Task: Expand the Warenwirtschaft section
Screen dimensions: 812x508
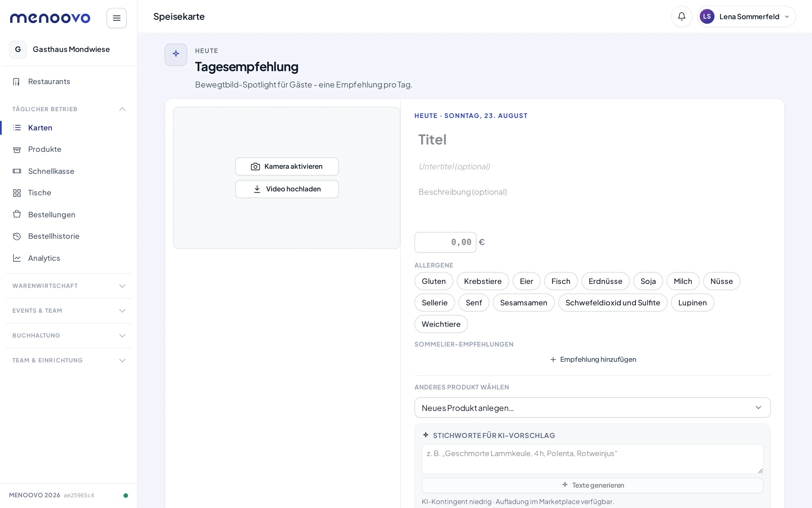Action: click(69, 286)
